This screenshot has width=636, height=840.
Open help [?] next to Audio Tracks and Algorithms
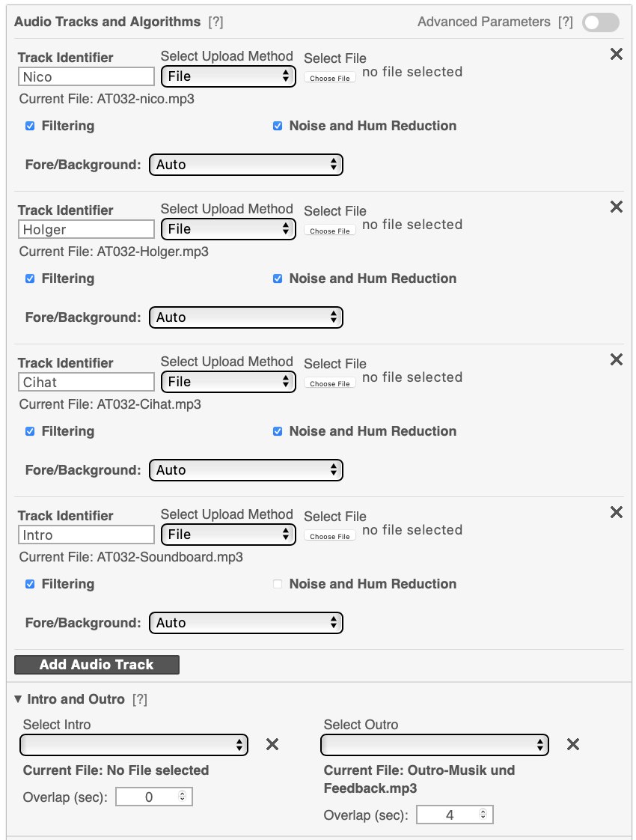point(215,22)
